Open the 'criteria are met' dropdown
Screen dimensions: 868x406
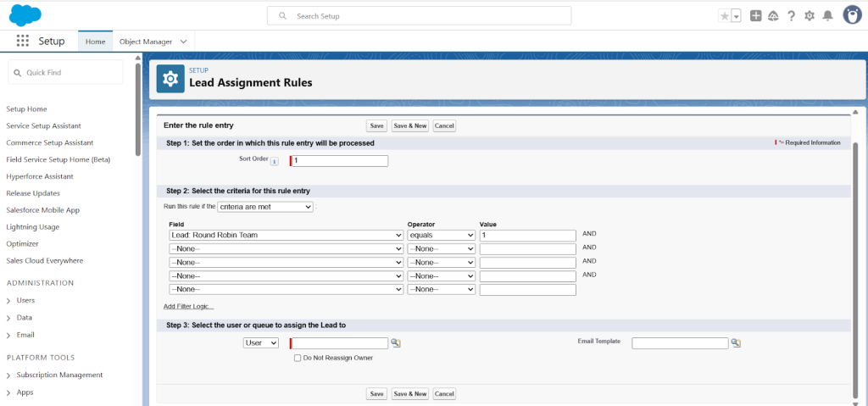[x=265, y=207]
